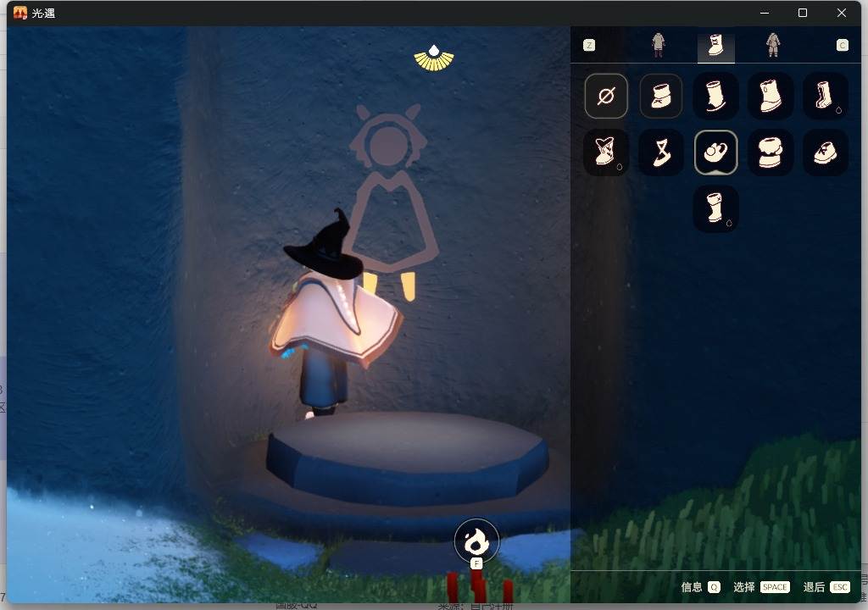Pick the third-row boot with droplet
The height and width of the screenshot is (610, 868).
715,208
